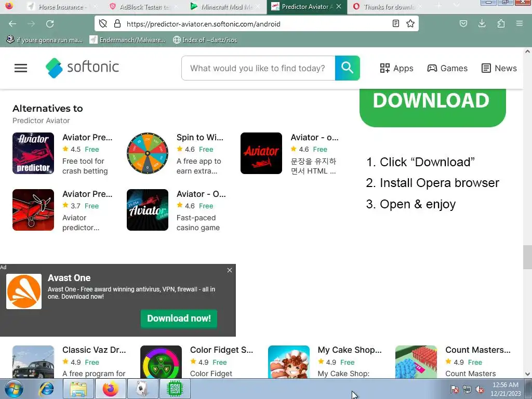This screenshot has width=532, height=399.
Task: Bookmark this page with the star icon
Action: (x=410, y=23)
